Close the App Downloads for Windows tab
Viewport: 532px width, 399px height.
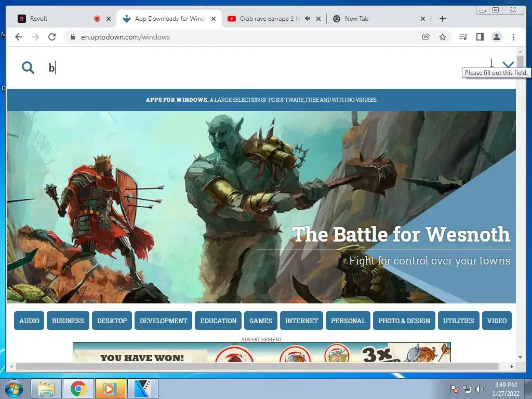click(214, 19)
